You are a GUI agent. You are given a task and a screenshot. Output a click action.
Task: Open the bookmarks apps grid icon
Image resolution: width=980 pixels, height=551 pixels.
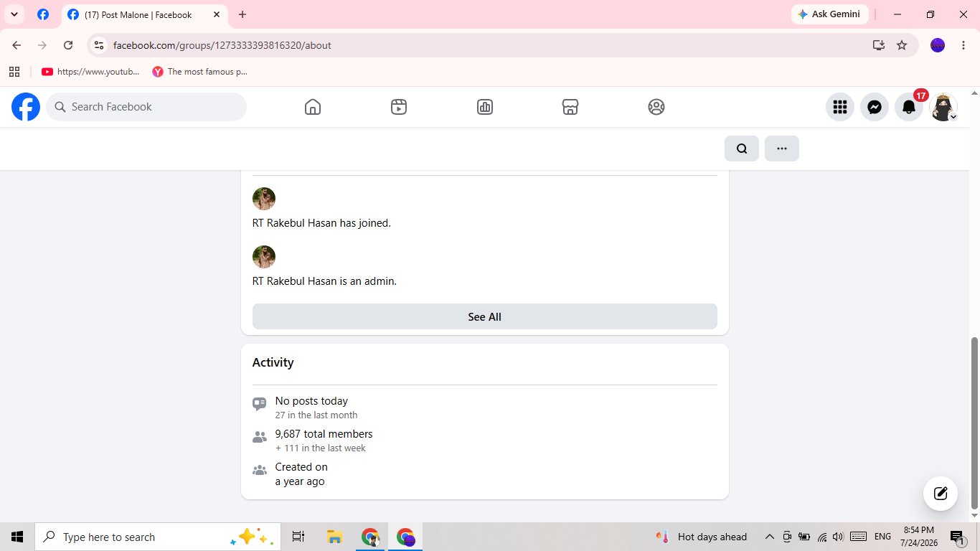pyautogui.click(x=14, y=72)
